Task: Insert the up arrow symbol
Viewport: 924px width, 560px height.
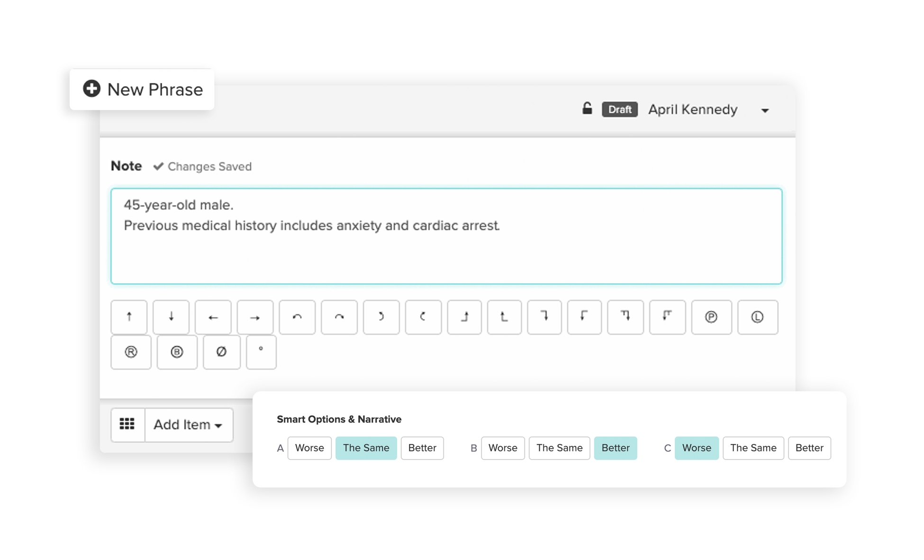Action: (x=128, y=317)
